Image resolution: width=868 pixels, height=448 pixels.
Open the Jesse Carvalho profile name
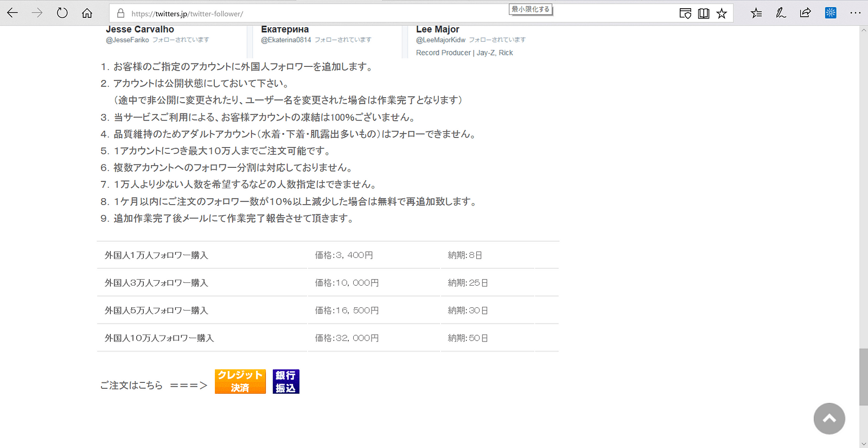[x=140, y=29]
